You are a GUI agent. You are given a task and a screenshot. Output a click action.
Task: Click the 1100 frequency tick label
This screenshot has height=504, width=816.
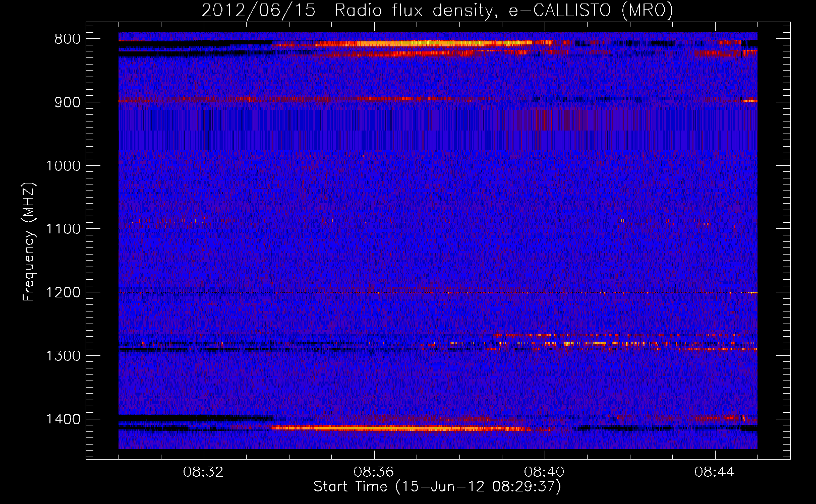pyautogui.click(x=64, y=229)
